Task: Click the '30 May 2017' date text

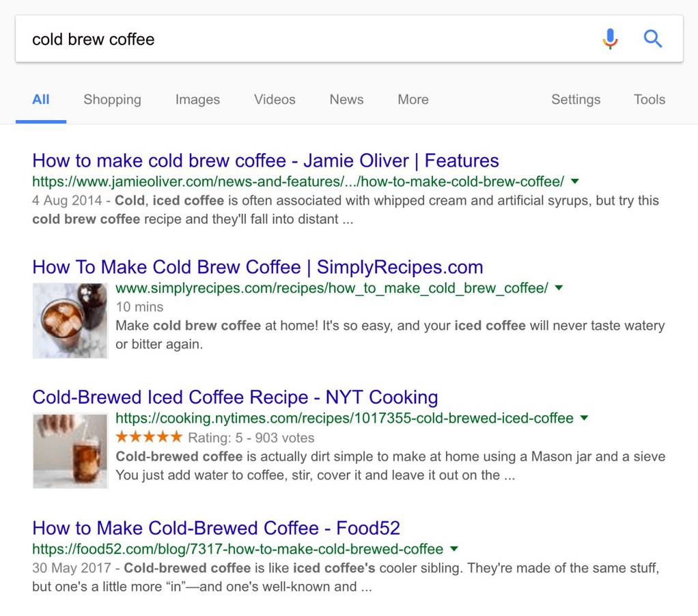Action: (x=71, y=568)
